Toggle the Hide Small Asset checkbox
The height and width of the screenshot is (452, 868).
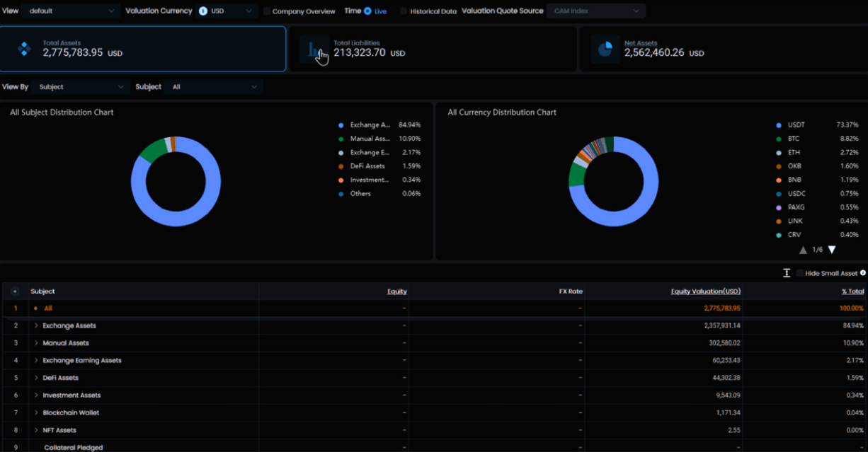point(800,273)
